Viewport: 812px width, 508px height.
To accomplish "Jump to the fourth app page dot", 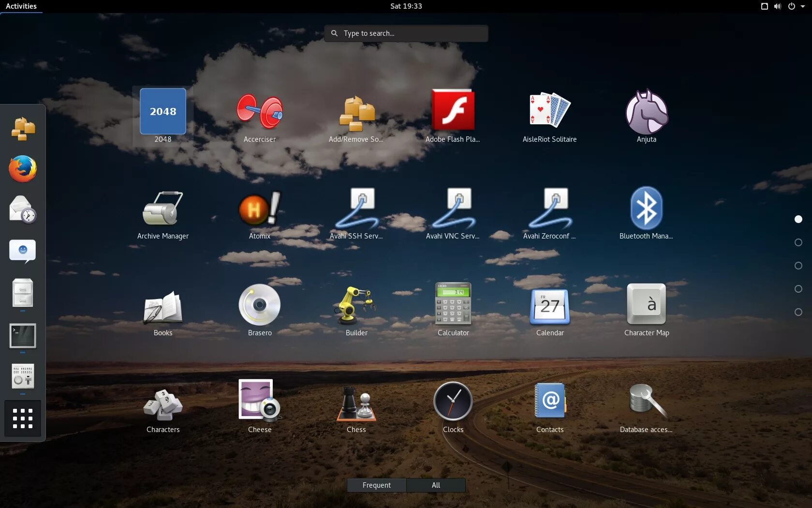I will [x=798, y=289].
